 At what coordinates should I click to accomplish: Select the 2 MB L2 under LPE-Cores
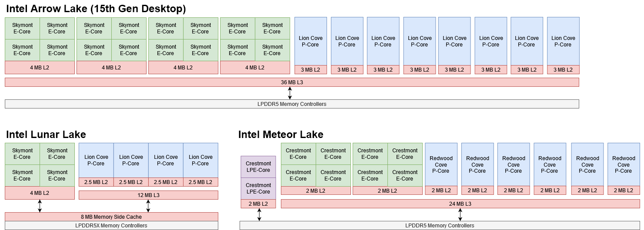click(x=258, y=204)
